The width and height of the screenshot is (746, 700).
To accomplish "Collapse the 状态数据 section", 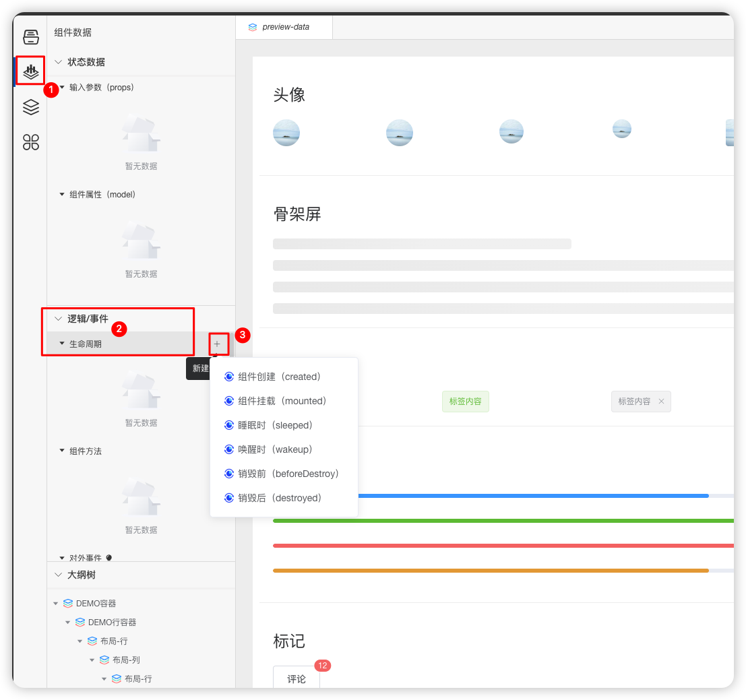I will [58, 62].
